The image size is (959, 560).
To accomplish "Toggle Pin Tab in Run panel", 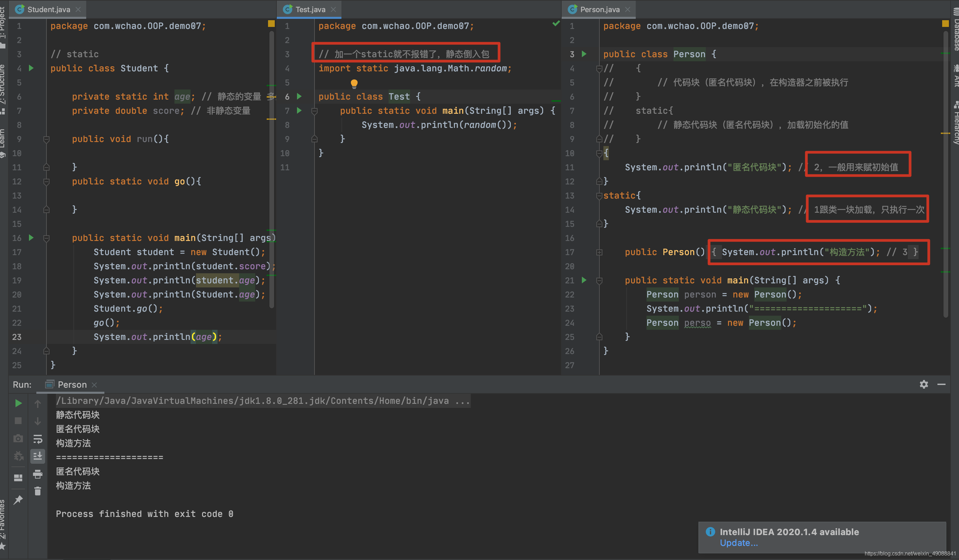I will [x=18, y=499].
